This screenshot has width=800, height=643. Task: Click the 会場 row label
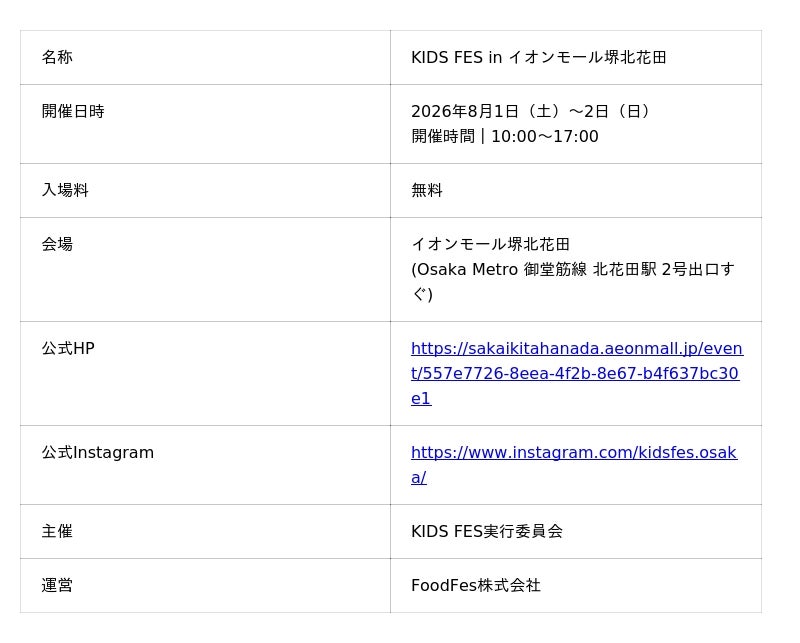[x=57, y=244]
